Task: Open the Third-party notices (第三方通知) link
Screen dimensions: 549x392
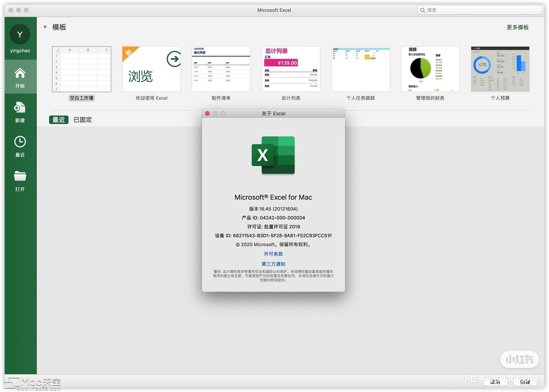Action: click(x=273, y=264)
